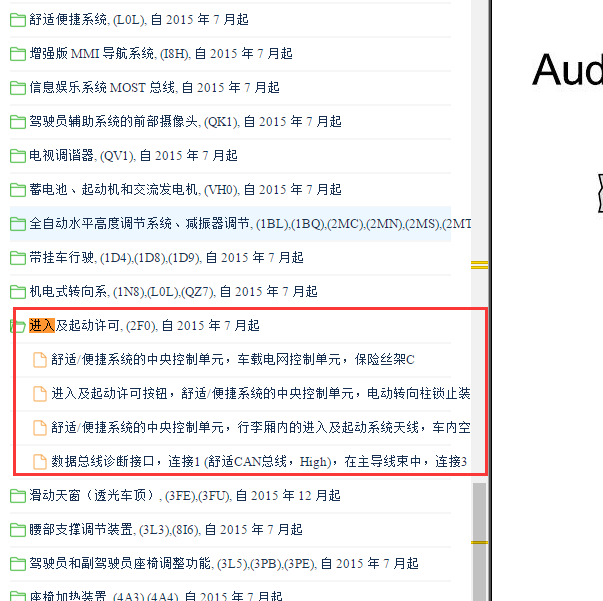
Task: Click folder icon beside 全自动水平高度调节系统
Action: tap(18, 223)
